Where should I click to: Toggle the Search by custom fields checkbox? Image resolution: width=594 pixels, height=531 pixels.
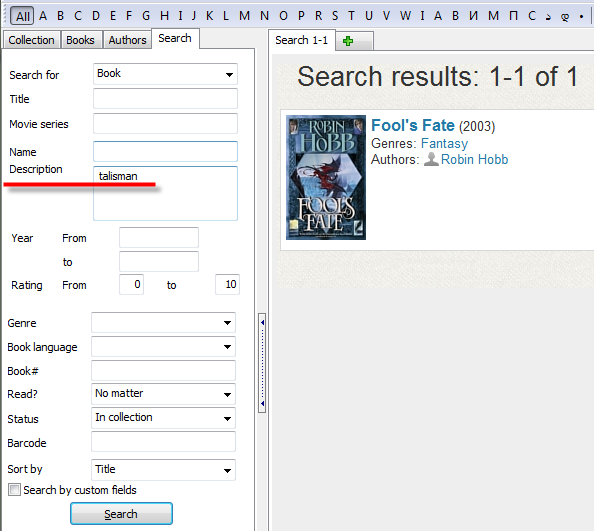pyautogui.click(x=14, y=489)
